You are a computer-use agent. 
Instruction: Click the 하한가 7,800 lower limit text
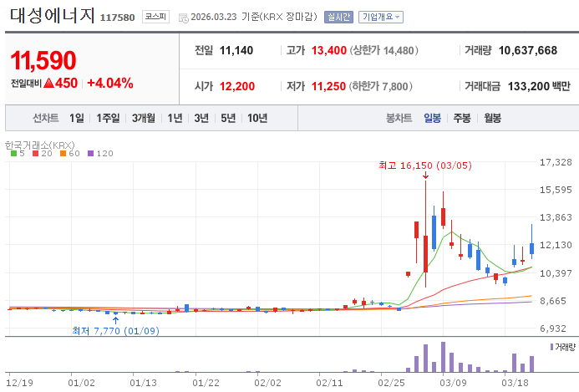pyautogui.click(x=381, y=86)
